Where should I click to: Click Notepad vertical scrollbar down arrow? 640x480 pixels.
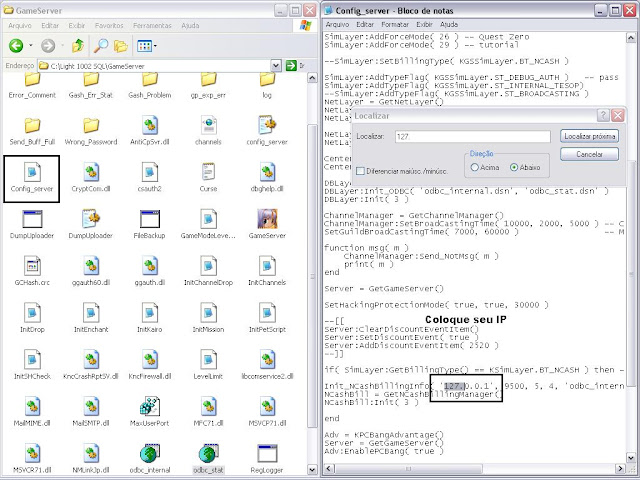(631, 458)
